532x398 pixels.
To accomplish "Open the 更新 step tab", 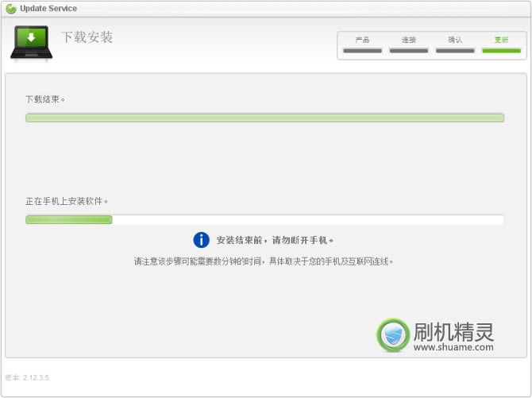I will click(x=501, y=40).
